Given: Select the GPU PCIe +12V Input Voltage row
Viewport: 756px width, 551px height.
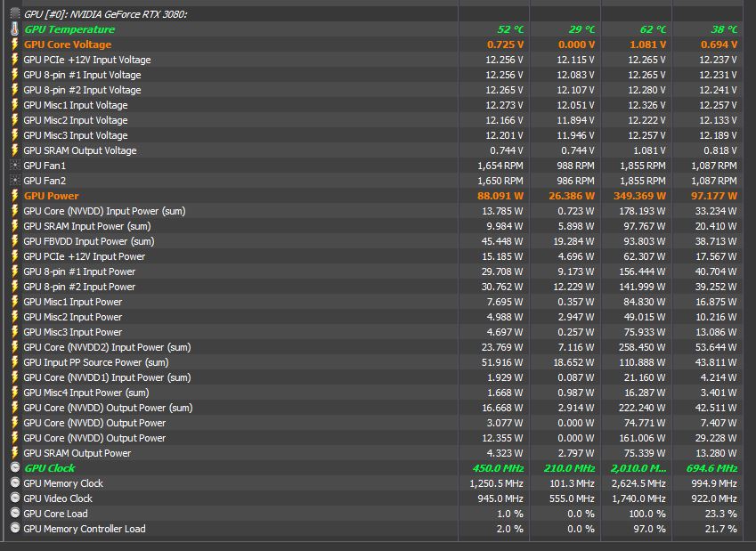Looking at the screenshot, I should pos(374,60).
